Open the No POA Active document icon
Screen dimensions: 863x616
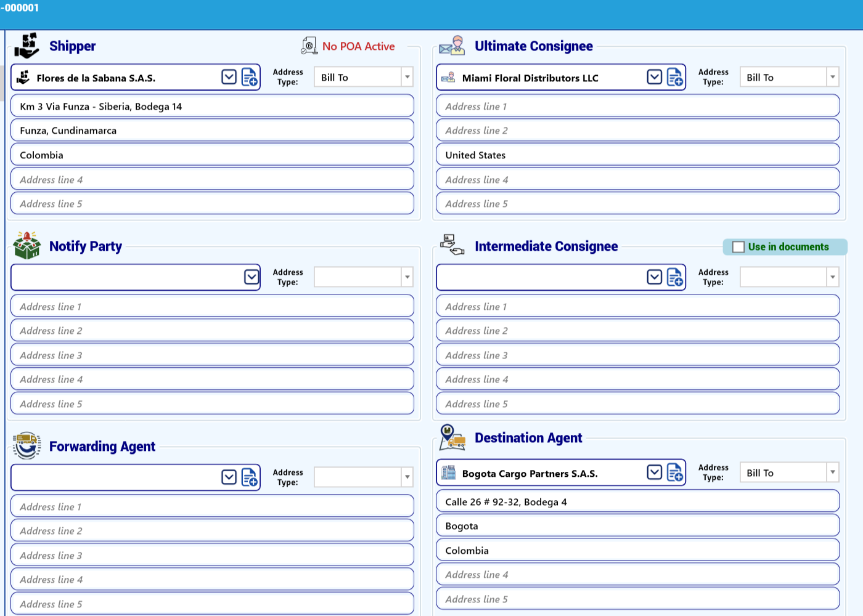pos(309,46)
